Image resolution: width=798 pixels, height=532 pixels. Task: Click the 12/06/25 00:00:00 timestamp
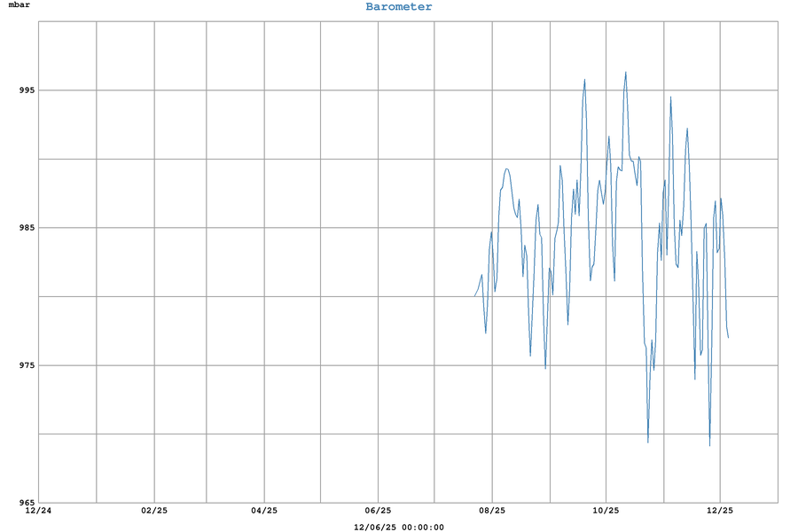(399, 527)
